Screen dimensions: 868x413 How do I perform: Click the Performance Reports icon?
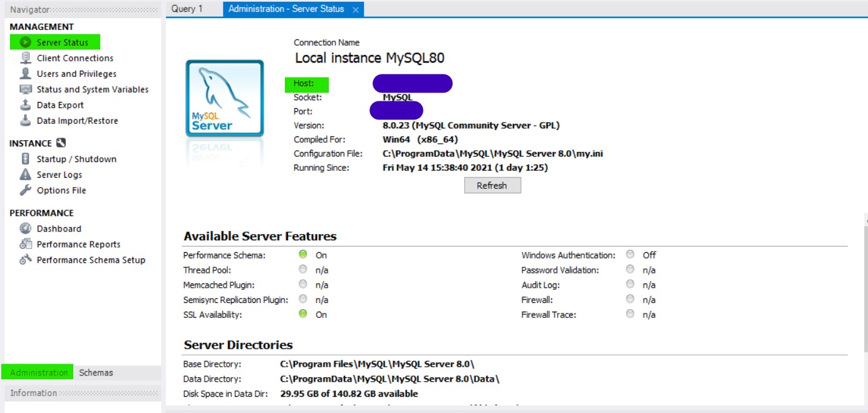[x=26, y=244]
